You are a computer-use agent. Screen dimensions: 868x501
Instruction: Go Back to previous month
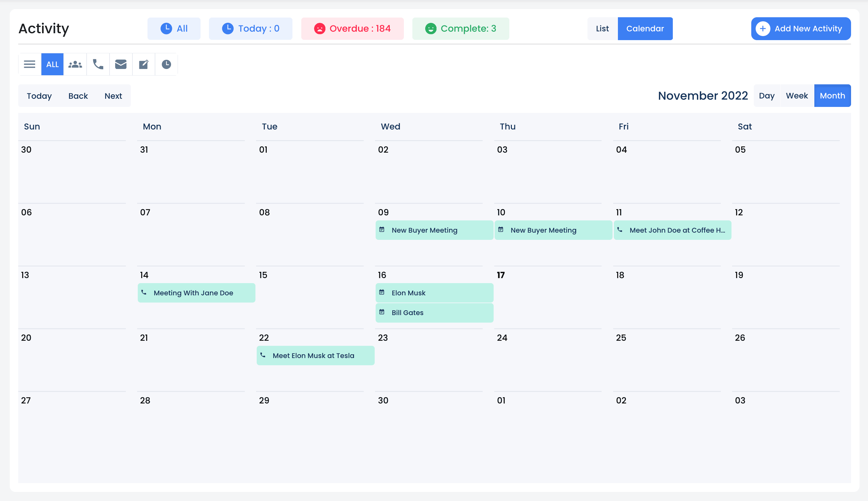click(x=78, y=96)
